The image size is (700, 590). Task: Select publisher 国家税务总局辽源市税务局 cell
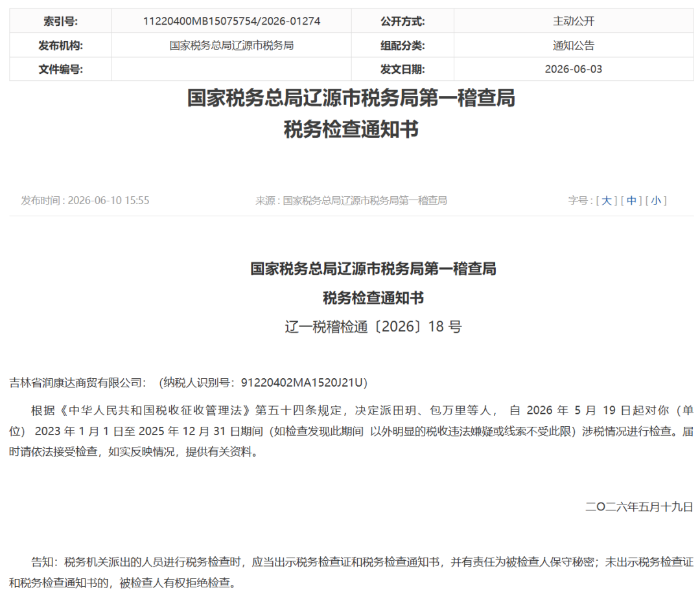point(231,45)
